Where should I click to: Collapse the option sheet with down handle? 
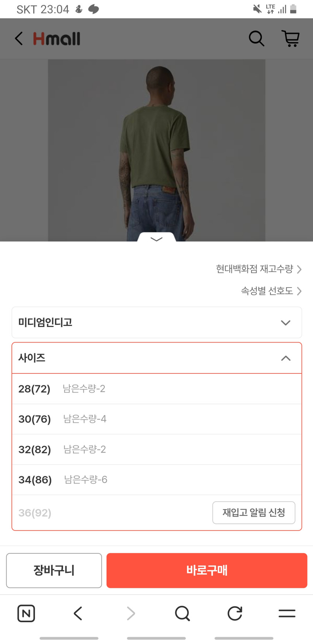157,239
